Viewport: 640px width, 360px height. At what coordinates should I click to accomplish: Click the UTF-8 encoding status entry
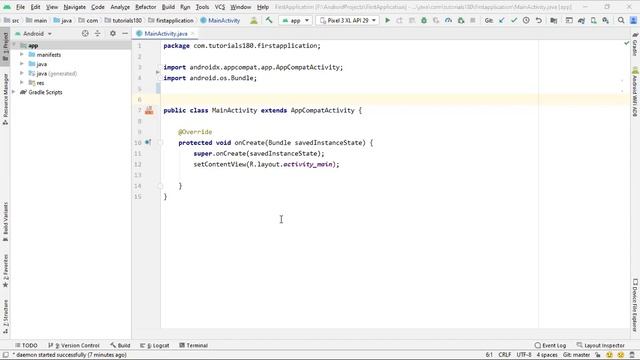[x=524, y=355]
